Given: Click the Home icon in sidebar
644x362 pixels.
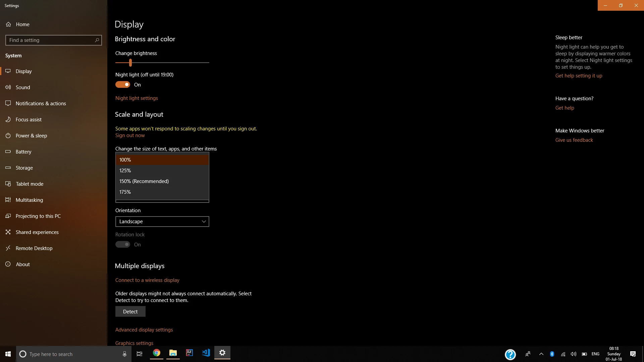Looking at the screenshot, I should tap(8, 24).
